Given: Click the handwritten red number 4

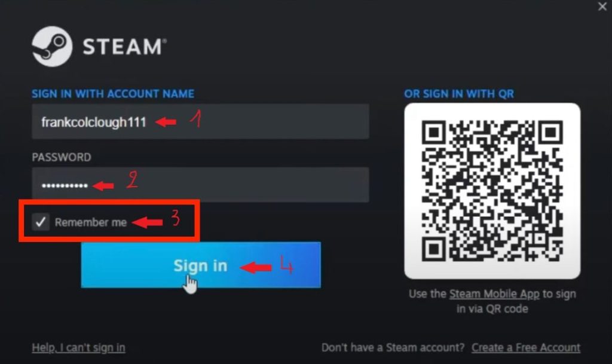Looking at the screenshot, I should pos(286,265).
